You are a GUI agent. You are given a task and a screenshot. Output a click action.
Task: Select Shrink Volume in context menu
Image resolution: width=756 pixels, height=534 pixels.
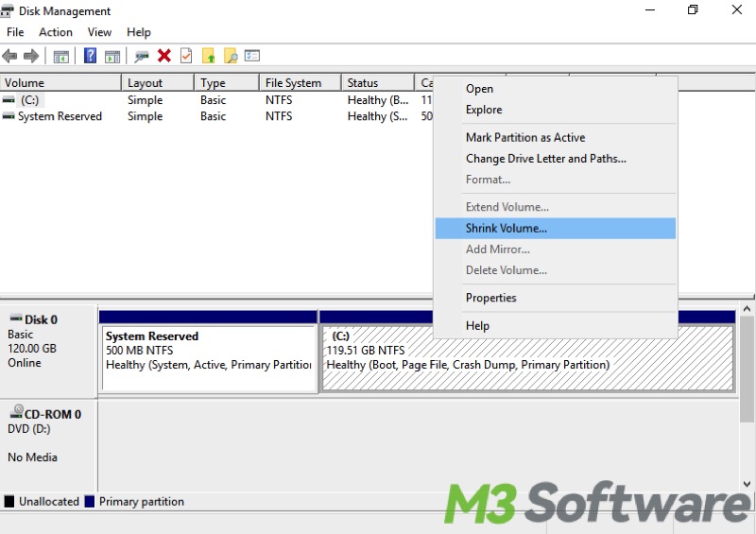click(556, 228)
